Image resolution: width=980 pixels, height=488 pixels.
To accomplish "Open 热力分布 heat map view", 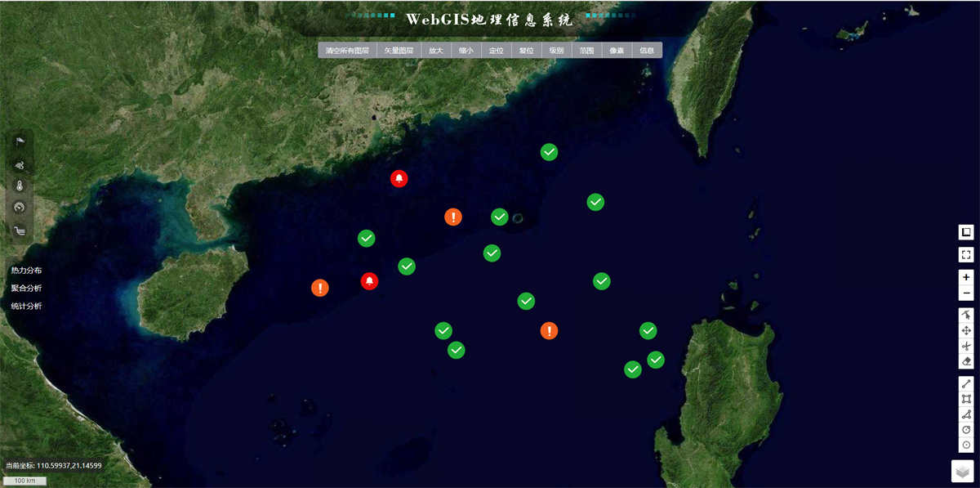I will pyautogui.click(x=26, y=270).
